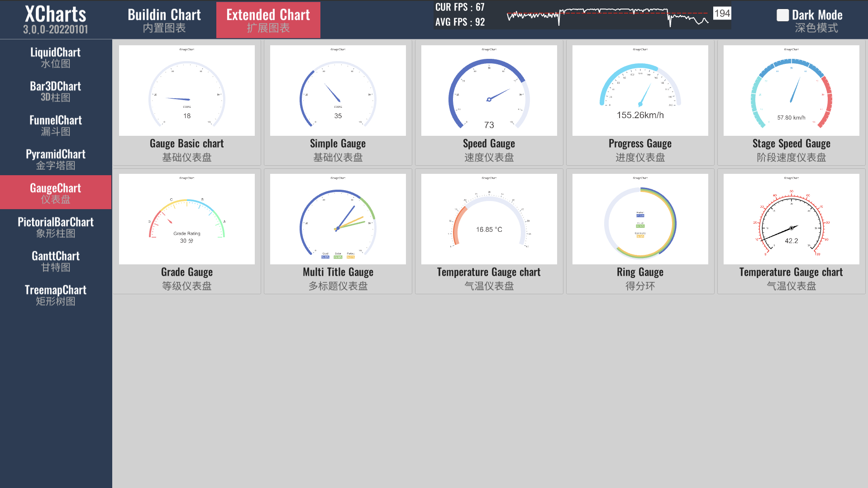Select GanttChart in the sidebar
868x488 pixels.
coord(56,261)
